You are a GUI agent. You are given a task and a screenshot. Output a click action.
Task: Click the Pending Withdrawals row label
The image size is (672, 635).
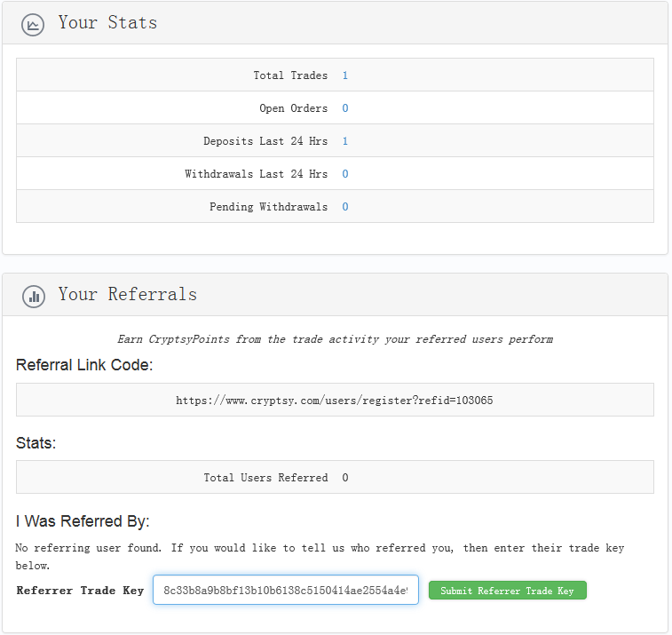(x=268, y=207)
